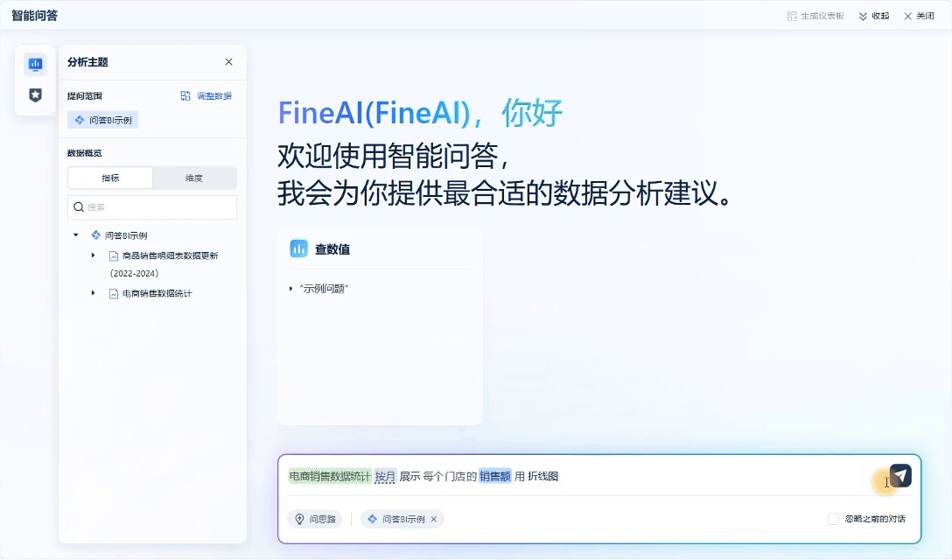Select 问答BI示例 tree item
The image size is (952, 560).
[126, 235]
